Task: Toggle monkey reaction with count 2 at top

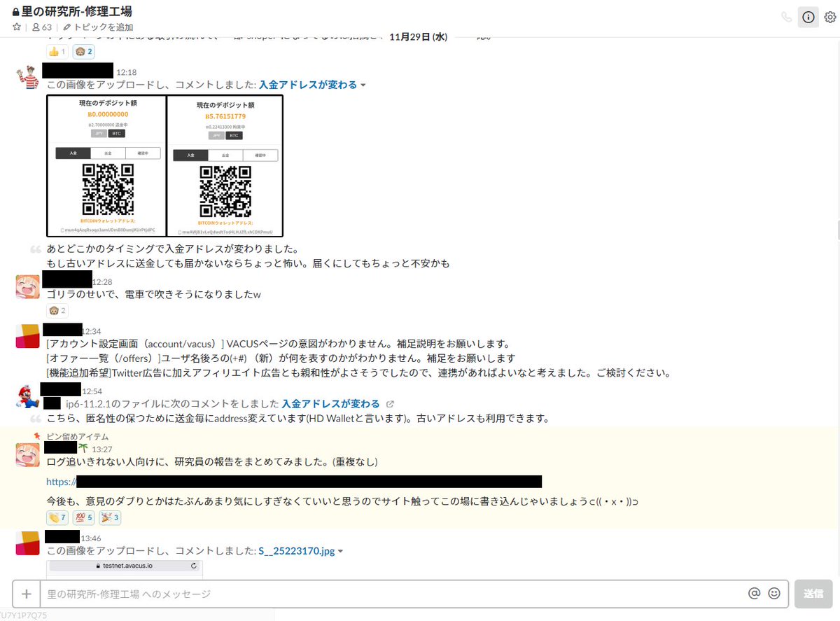Action: click(84, 51)
